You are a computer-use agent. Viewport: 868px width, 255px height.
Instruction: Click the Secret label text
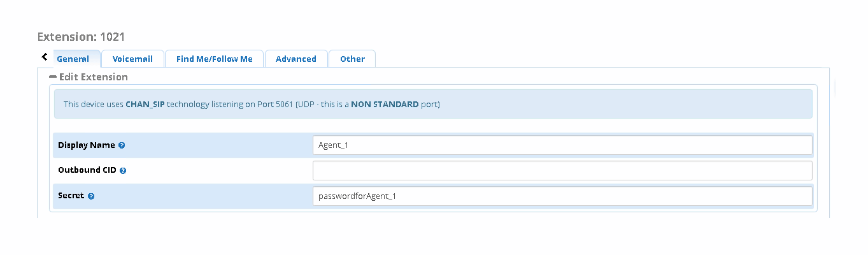pyautogui.click(x=71, y=196)
